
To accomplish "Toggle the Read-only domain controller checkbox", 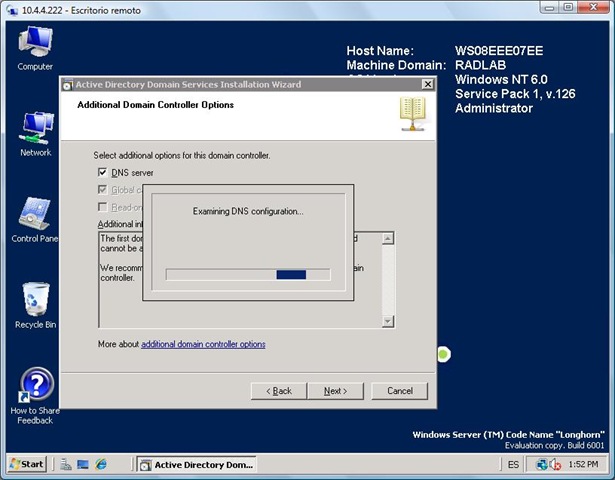I will pos(103,207).
